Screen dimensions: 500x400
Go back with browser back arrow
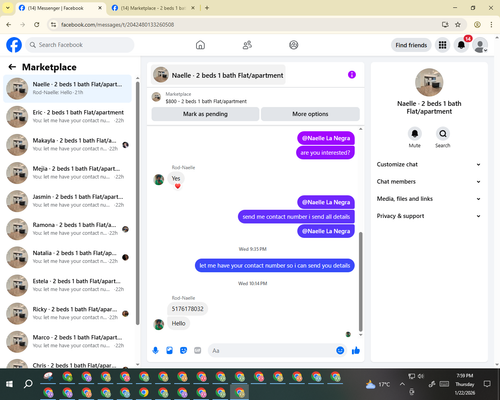pyautogui.click(x=9, y=24)
